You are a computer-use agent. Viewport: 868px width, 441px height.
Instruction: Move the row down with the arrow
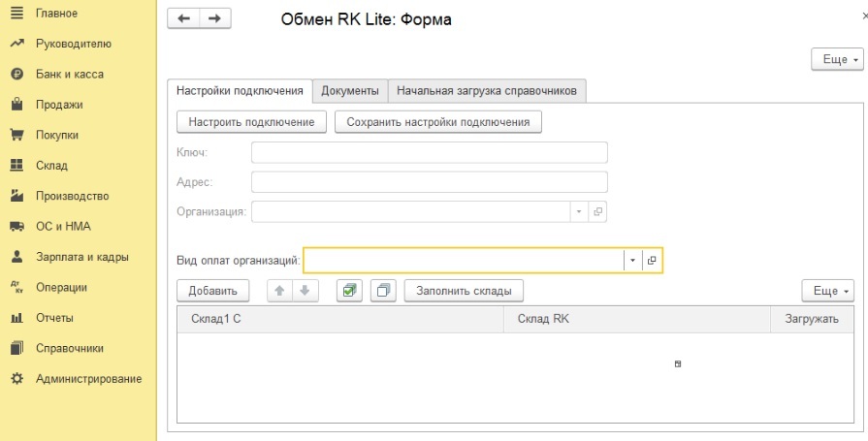click(304, 291)
